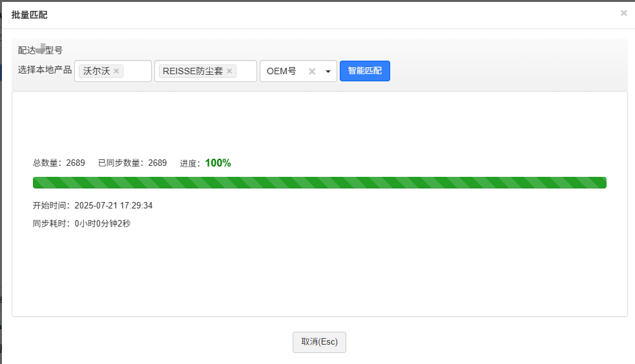Click the OEM号 selected value text
This screenshot has width=635, height=364.
click(x=282, y=72)
